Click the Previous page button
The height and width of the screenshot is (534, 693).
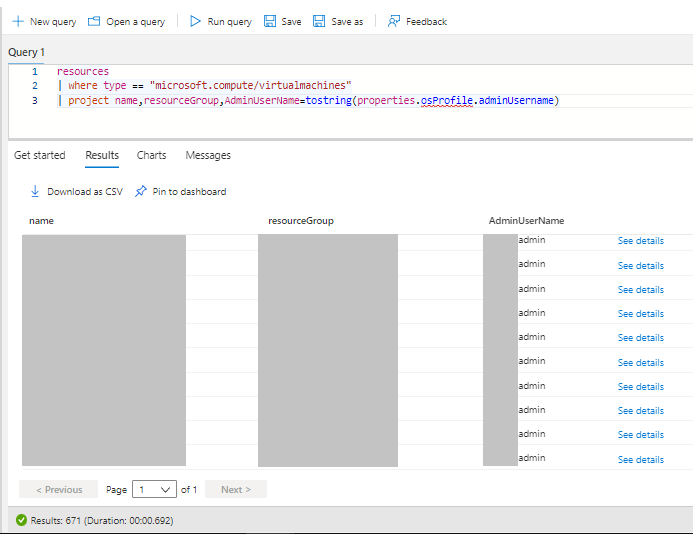[x=58, y=490]
